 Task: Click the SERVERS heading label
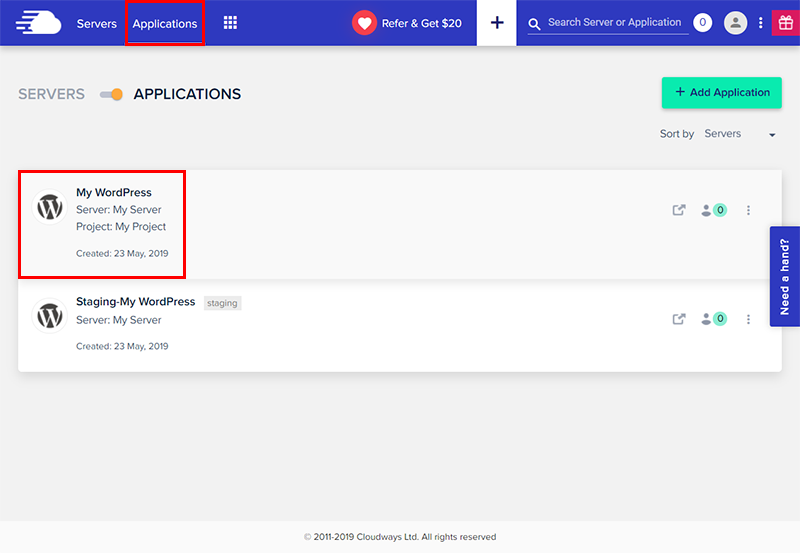coord(52,94)
